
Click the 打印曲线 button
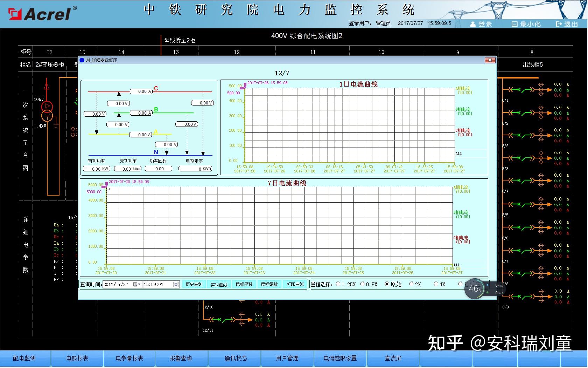coord(295,284)
